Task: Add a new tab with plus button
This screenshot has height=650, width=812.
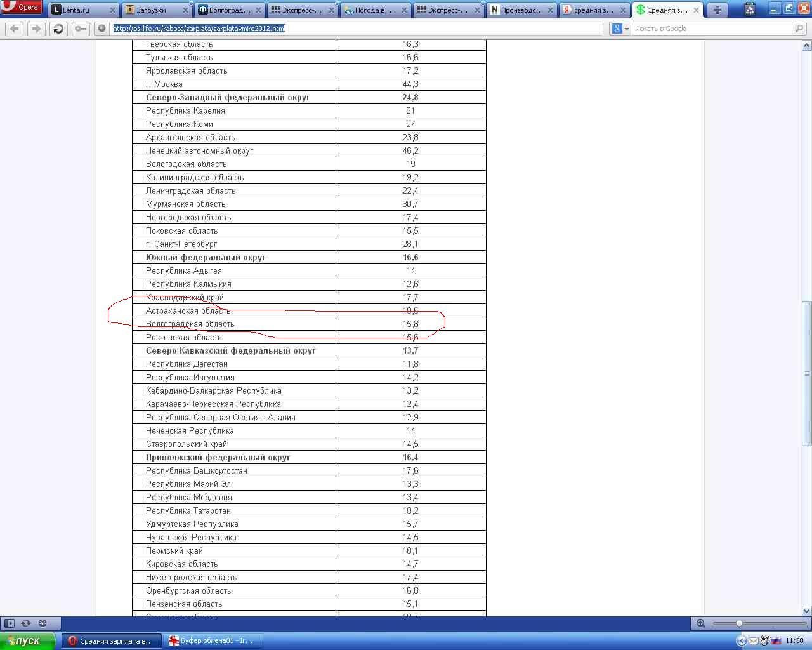Action: (x=717, y=10)
